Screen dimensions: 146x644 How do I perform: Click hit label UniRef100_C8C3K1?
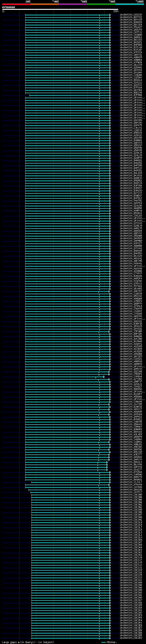coord(131,555)
